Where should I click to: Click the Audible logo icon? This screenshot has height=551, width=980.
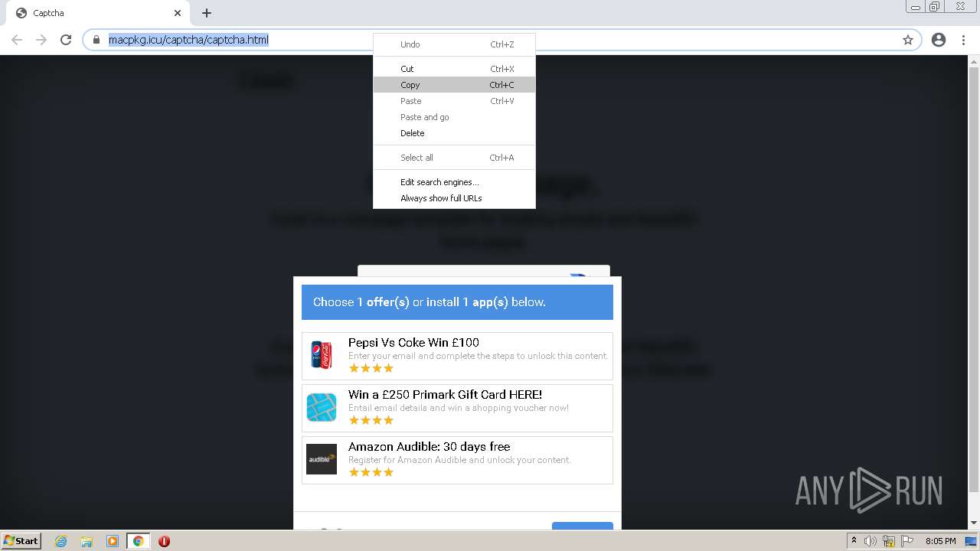(322, 459)
